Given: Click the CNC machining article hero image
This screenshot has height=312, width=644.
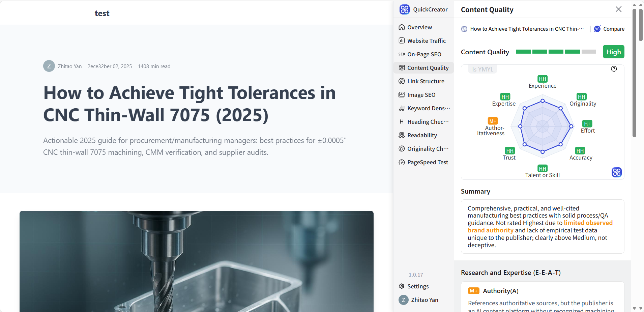Looking at the screenshot, I should click(x=197, y=261).
